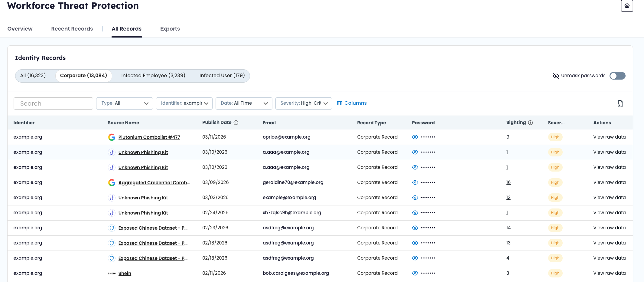View raw data for bob.carolgees@example.org
Viewport: 644px width, 282px height.
609,273
